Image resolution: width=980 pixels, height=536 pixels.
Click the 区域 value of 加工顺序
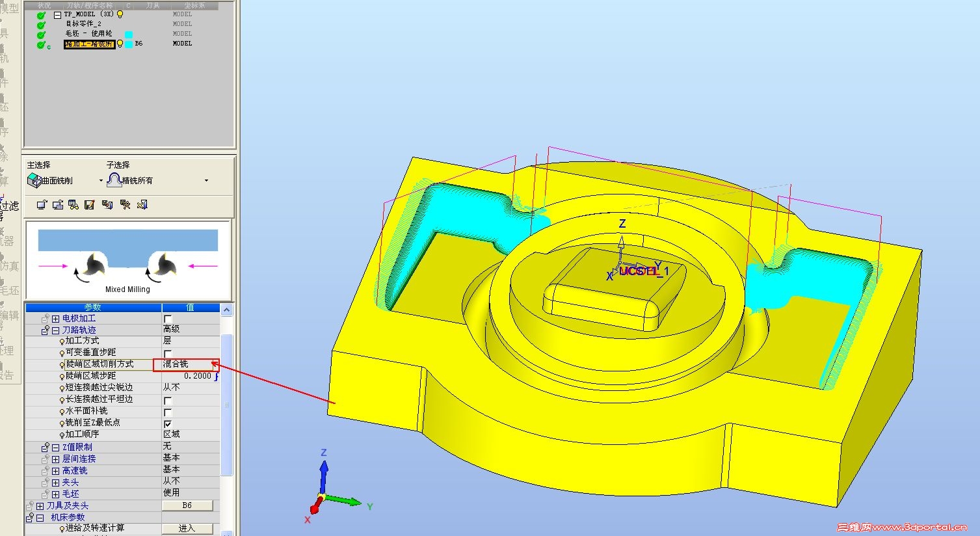[x=171, y=435]
